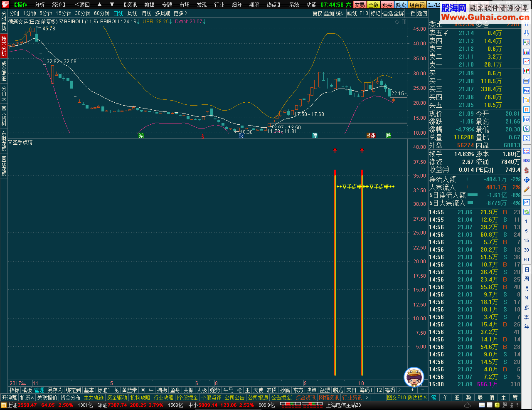Open the 公司公告 link
The height and width of the screenshot is (410, 532).
click(234, 398)
